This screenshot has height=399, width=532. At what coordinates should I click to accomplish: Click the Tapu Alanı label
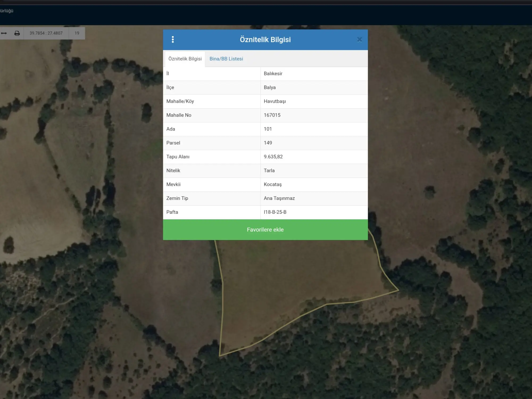(x=178, y=157)
